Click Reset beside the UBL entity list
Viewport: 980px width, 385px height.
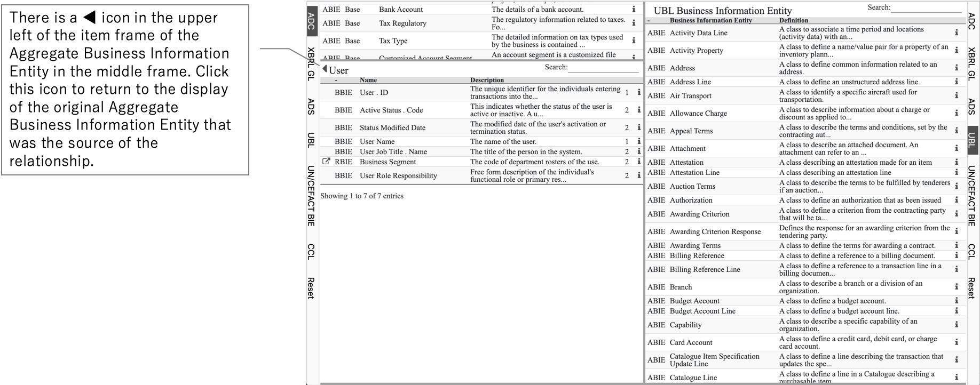(971, 288)
